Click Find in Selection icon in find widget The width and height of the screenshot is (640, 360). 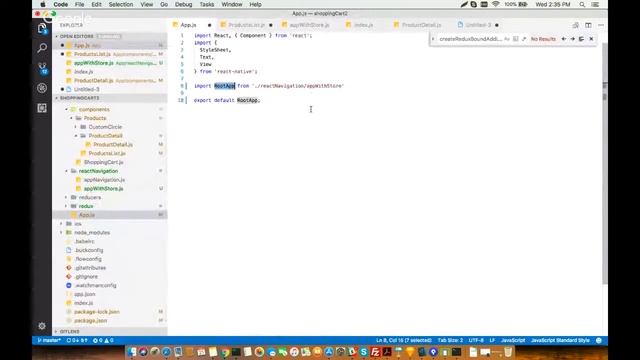(x=581, y=39)
